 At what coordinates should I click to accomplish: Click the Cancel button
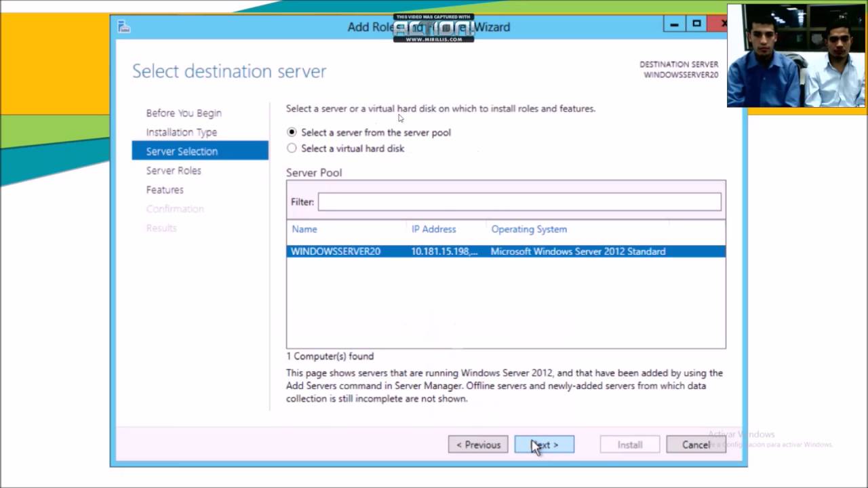[696, 445]
